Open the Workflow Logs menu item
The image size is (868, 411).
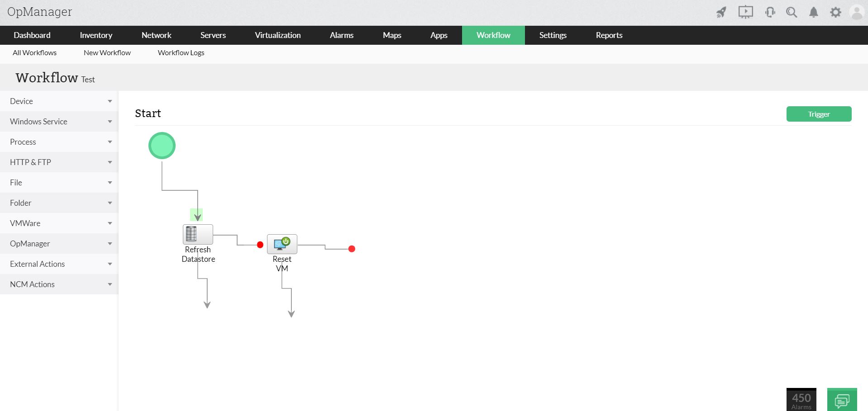(181, 52)
